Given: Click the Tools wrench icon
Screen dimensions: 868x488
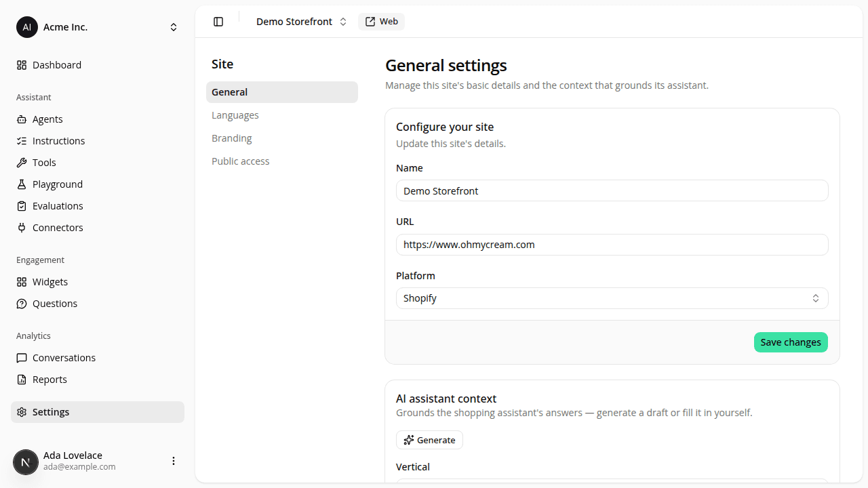Looking at the screenshot, I should click(22, 163).
